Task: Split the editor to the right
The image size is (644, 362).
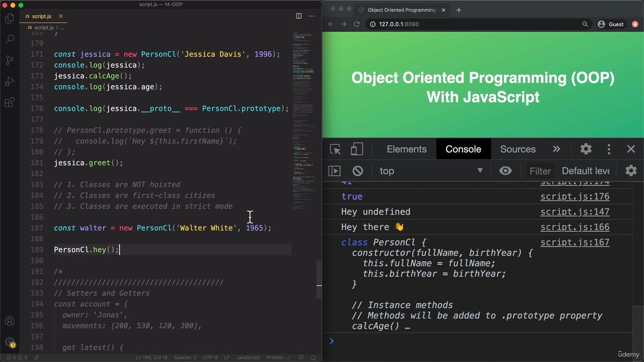Action: coord(299,16)
